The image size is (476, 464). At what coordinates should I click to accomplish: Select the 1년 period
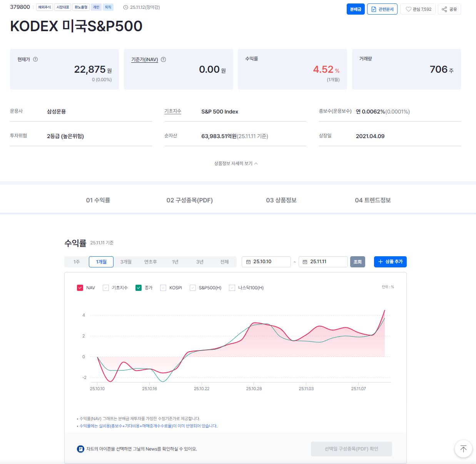(x=175, y=262)
